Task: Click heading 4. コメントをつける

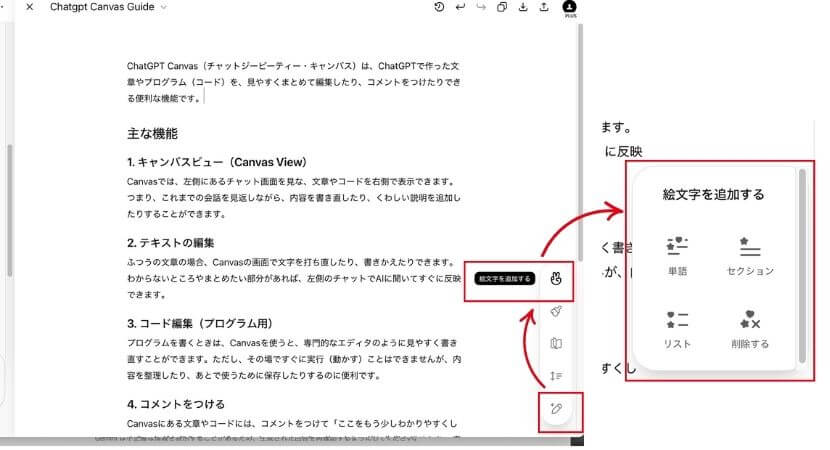Action: [176, 404]
